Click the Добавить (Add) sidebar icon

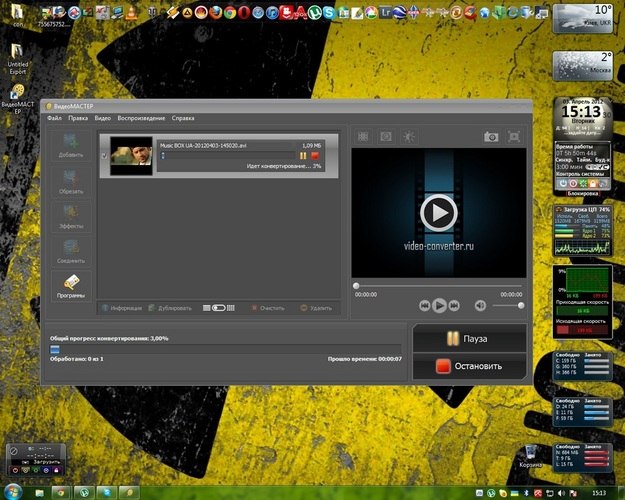[71, 146]
